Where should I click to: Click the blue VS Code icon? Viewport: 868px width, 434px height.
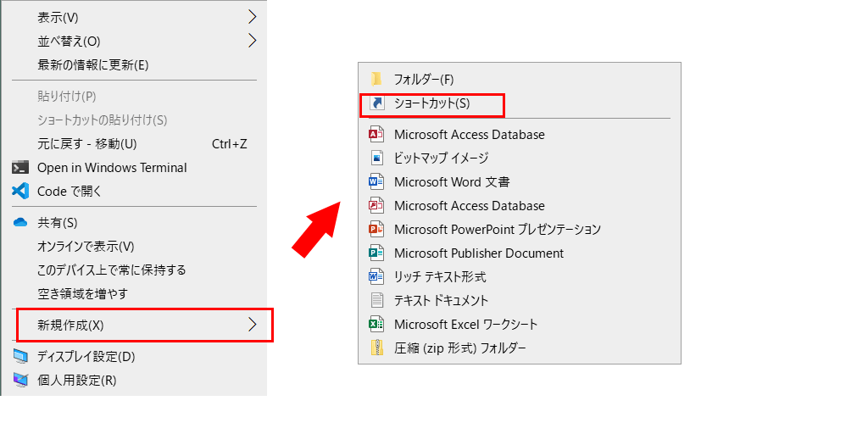tap(20, 192)
